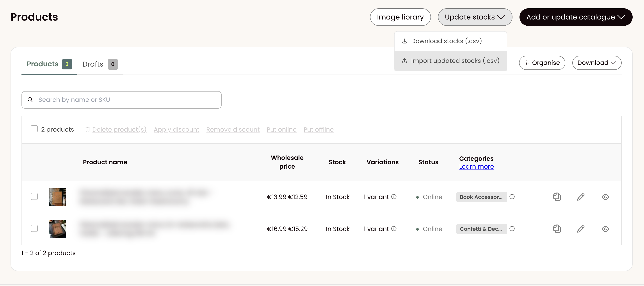
Task: Click Delete product(s) link
Action: click(x=119, y=129)
